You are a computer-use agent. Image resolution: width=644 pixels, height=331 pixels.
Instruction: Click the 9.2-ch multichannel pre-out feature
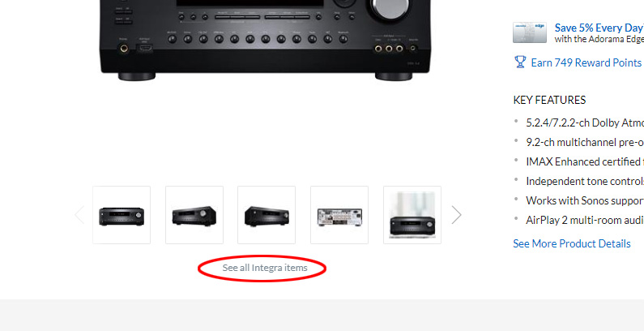585,142
